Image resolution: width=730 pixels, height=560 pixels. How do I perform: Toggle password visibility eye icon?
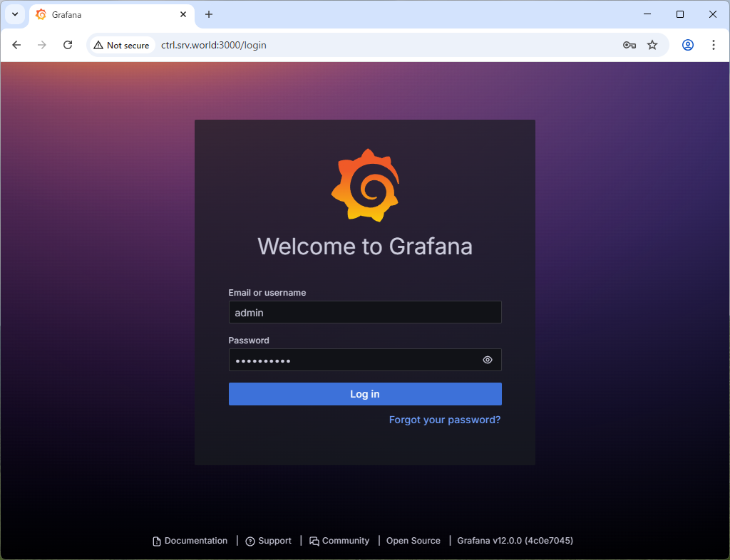coord(488,360)
